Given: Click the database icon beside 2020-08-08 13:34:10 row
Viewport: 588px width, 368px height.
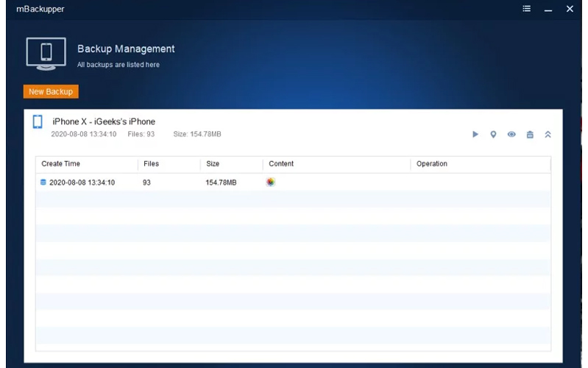Looking at the screenshot, I should click(43, 183).
